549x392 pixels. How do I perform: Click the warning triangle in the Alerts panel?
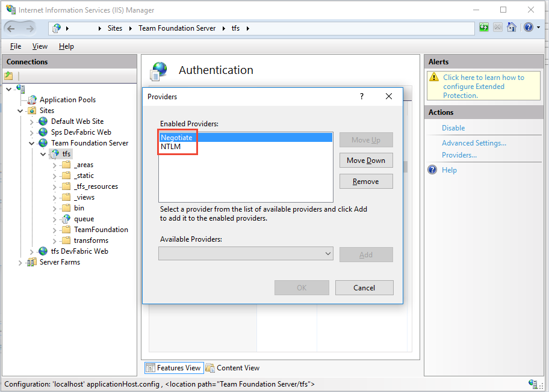(435, 77)
